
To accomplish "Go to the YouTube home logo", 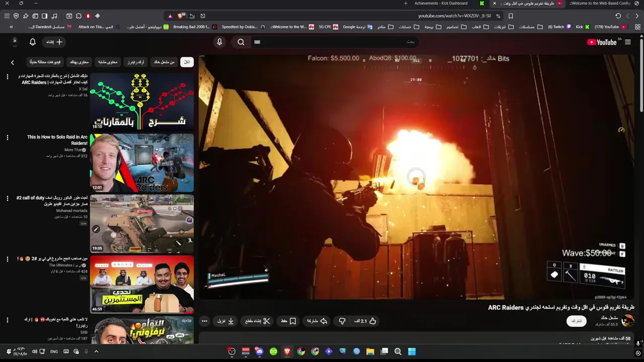I will (x=602, y=42).
